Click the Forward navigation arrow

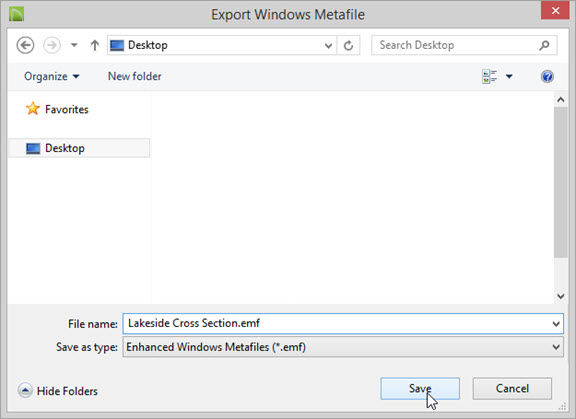(x=52, y=45)
